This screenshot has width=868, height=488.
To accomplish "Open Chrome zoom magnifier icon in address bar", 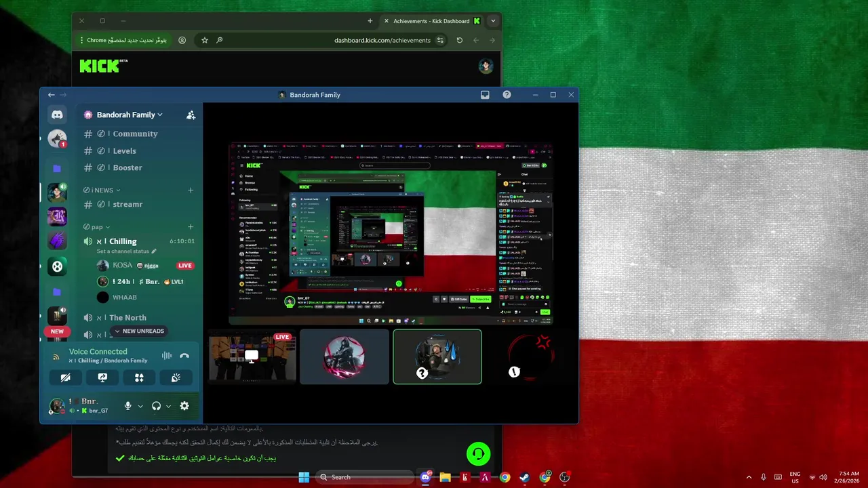I will point(220,40).
